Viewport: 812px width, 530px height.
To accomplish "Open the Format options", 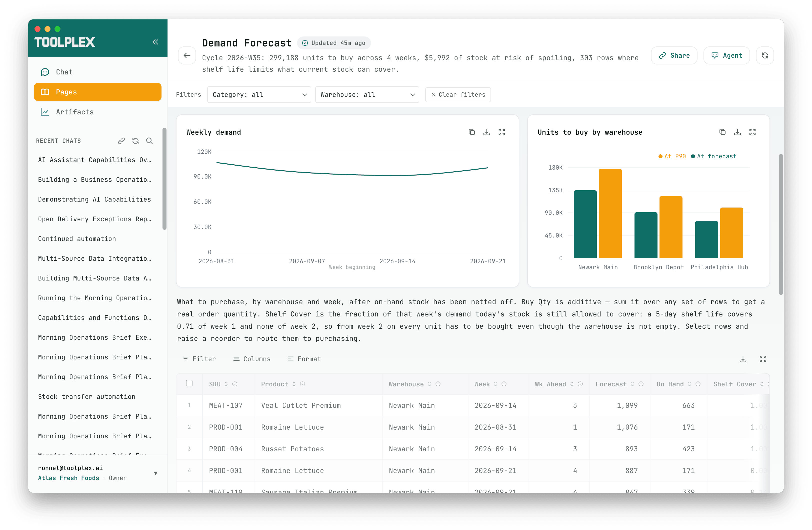I will click(x=304, y=359).
